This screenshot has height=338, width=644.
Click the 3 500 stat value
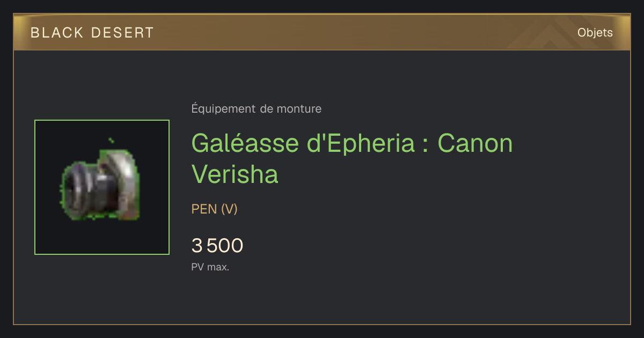tap(217, 246)
